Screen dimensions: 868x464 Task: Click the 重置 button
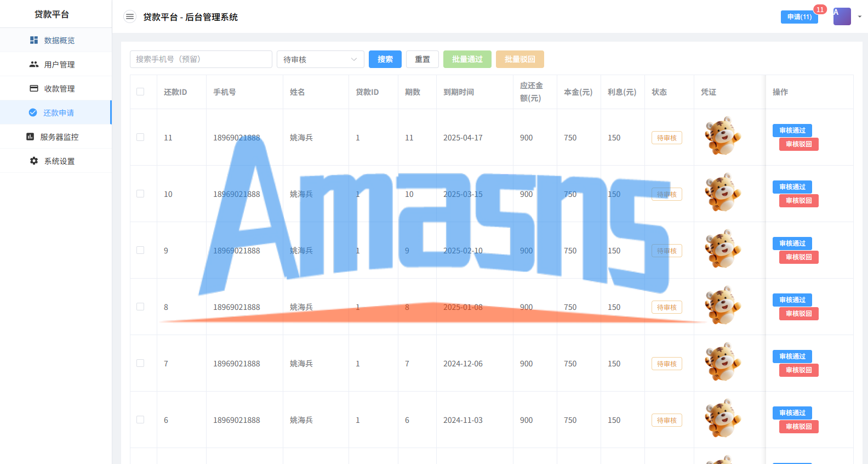pyautogui.click(x=422, y=59)
